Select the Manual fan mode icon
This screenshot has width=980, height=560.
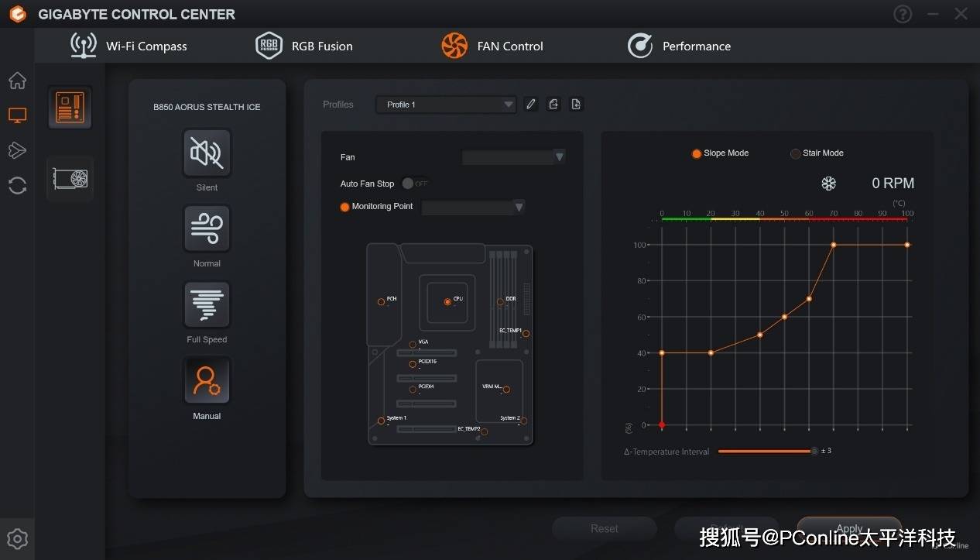(x=207, y=380)
